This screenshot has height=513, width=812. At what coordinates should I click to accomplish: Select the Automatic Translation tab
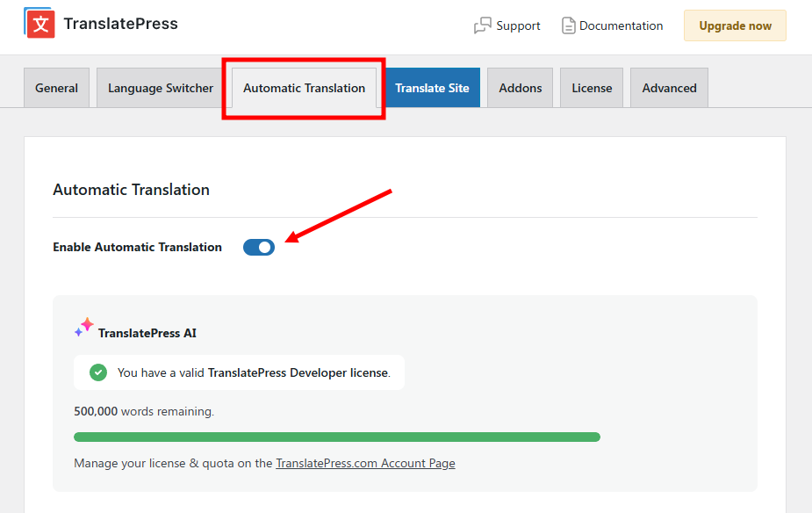(304, 88)
